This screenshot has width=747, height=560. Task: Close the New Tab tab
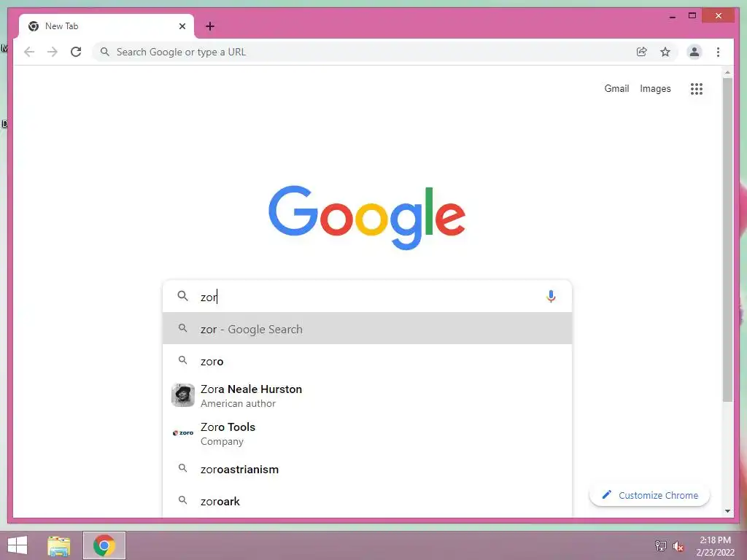tap(182, 26)
